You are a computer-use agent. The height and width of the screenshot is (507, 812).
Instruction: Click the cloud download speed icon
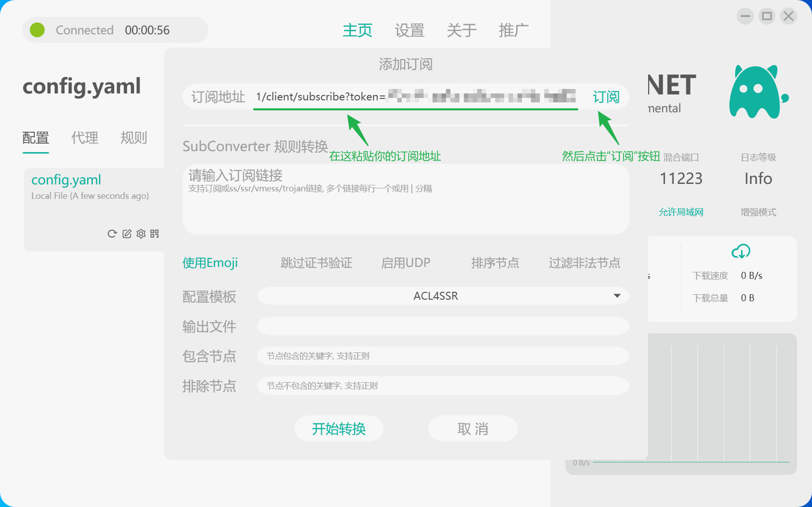(740, 252)
